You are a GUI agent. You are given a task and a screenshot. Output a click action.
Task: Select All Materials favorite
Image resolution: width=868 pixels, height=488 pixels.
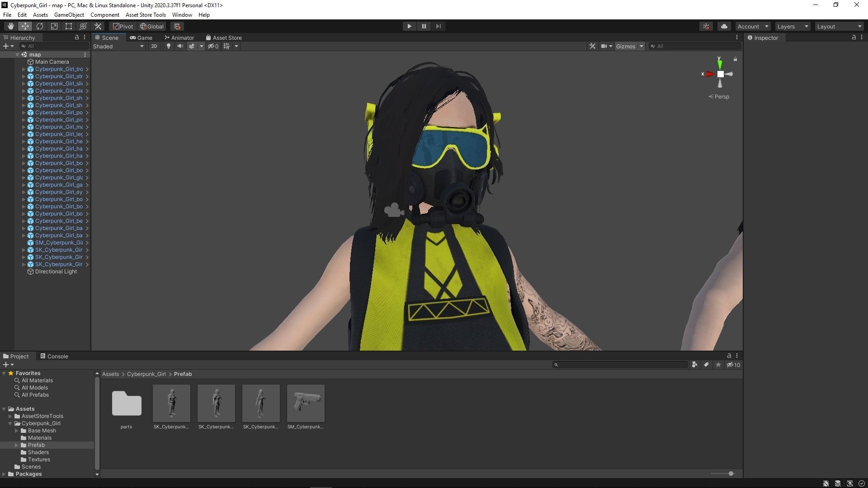click(37, 380)
